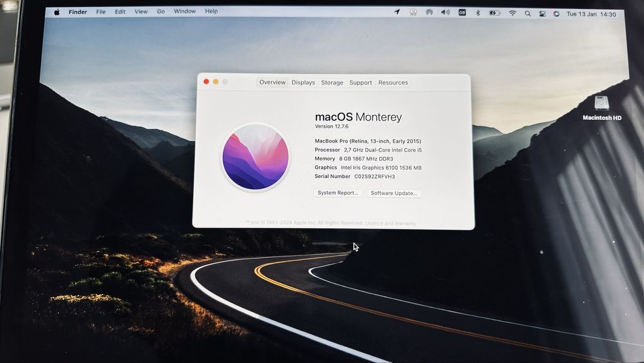The width and height of the screenshot is (644, 363).
Task: Open Control Centre icon
Action: click(542, 14)
